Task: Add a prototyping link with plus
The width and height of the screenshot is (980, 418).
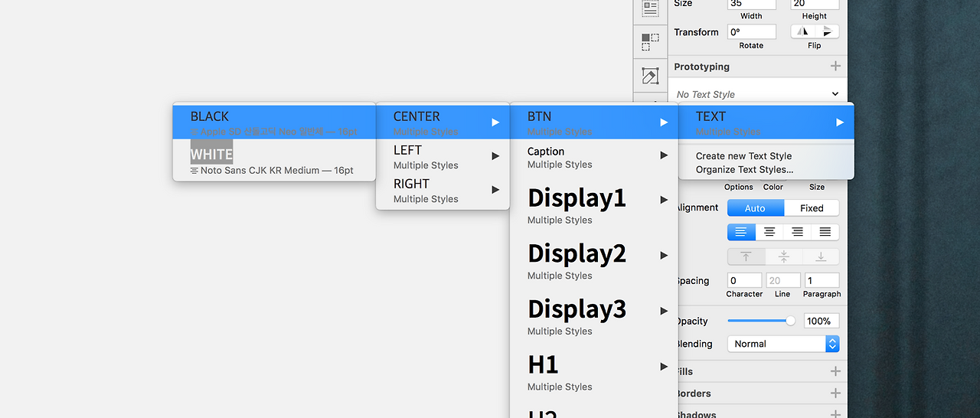Action: click(835, 67)
